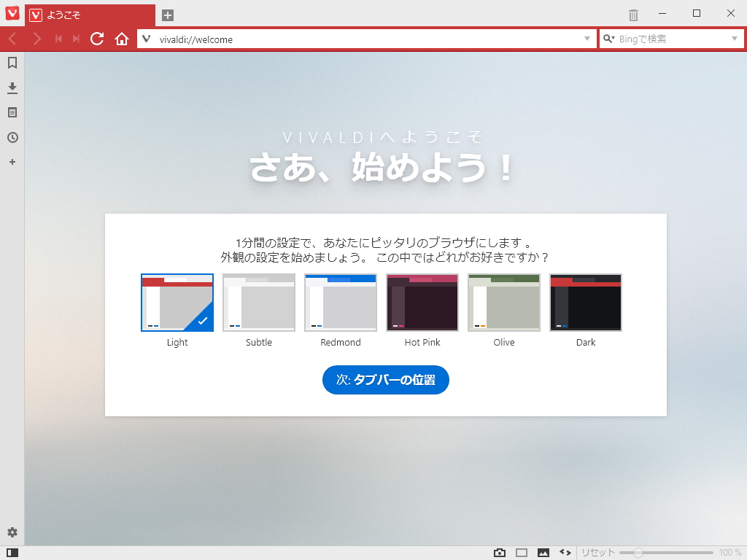Open a new browser tab
Image resolution: width=747 pixels, height=560 pixels.
click(x=169, y=13)
